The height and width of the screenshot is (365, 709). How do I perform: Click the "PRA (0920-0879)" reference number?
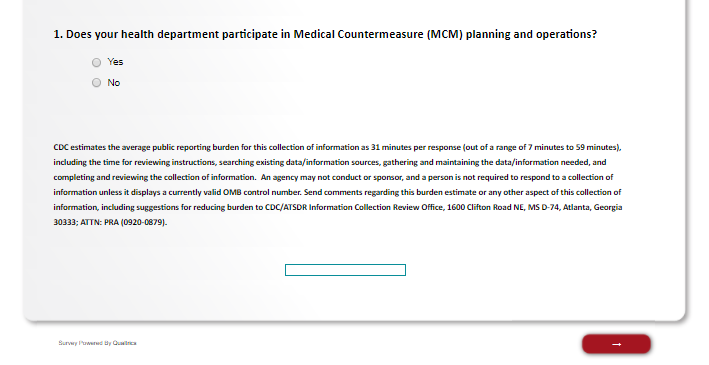(x=135, y=223)
